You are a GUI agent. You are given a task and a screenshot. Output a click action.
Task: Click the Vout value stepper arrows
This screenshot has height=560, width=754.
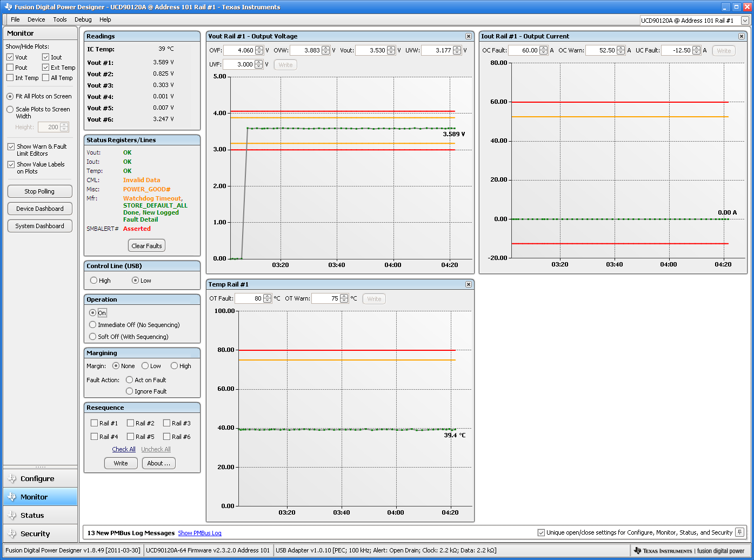click(392, 50)
